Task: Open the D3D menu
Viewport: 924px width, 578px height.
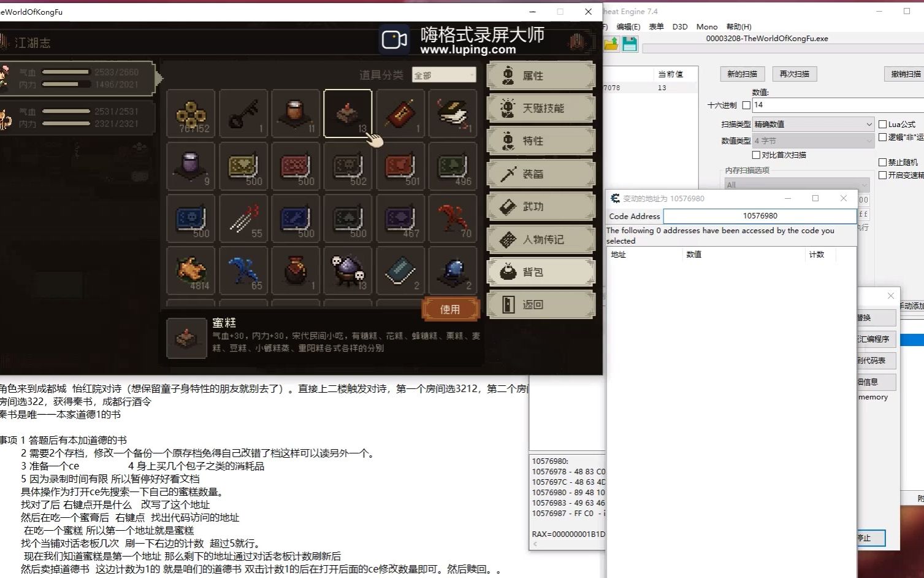Action: coord(679,26)
